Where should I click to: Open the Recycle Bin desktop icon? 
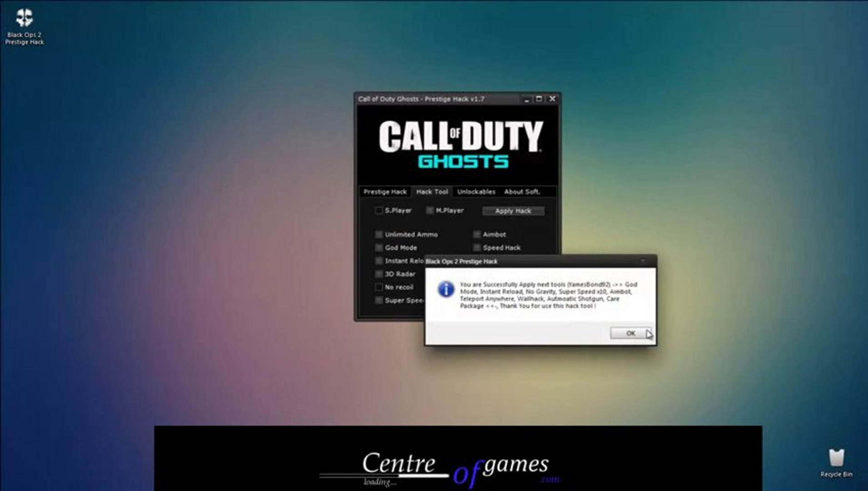coord(836,463)
